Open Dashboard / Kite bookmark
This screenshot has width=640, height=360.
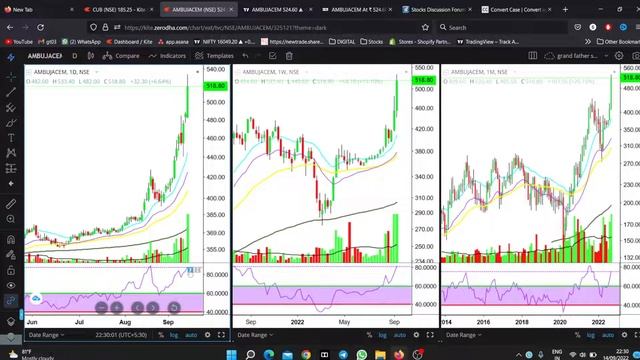(x=129, y=42)
